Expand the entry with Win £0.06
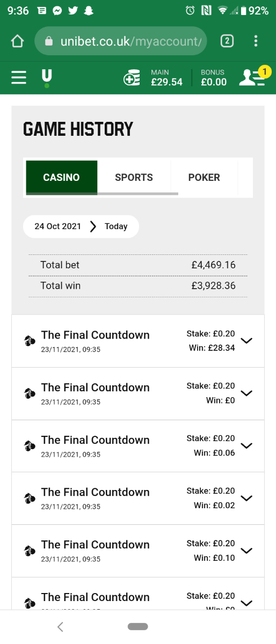This screenshot has width=276, height=644. [x=246, y=445]
